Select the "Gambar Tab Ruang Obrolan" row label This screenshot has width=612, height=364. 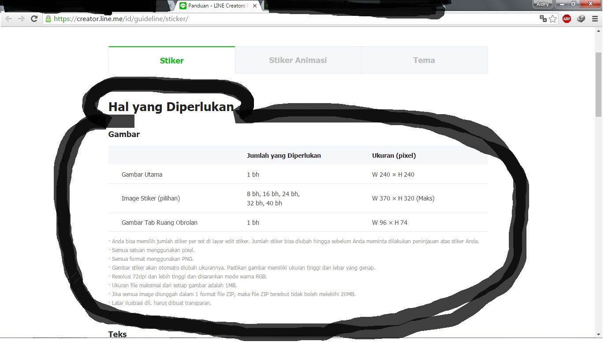click(160, 223)
